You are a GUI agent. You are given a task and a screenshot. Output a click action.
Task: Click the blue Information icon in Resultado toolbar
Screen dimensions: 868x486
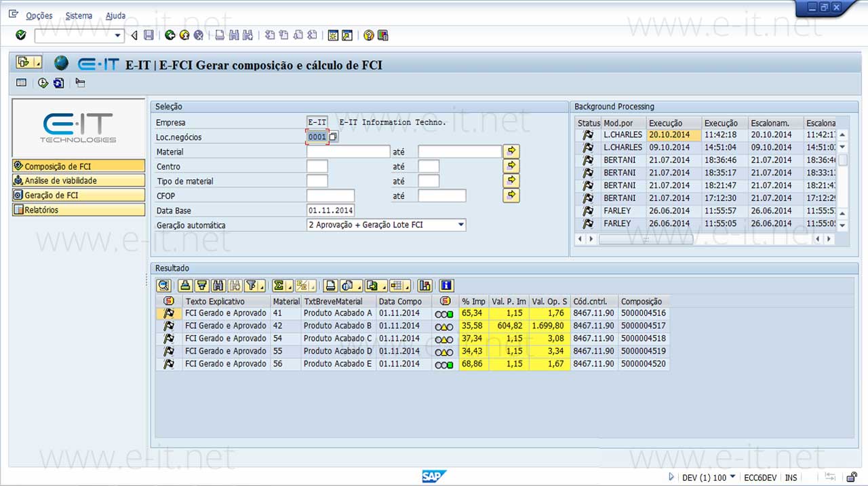446,286
